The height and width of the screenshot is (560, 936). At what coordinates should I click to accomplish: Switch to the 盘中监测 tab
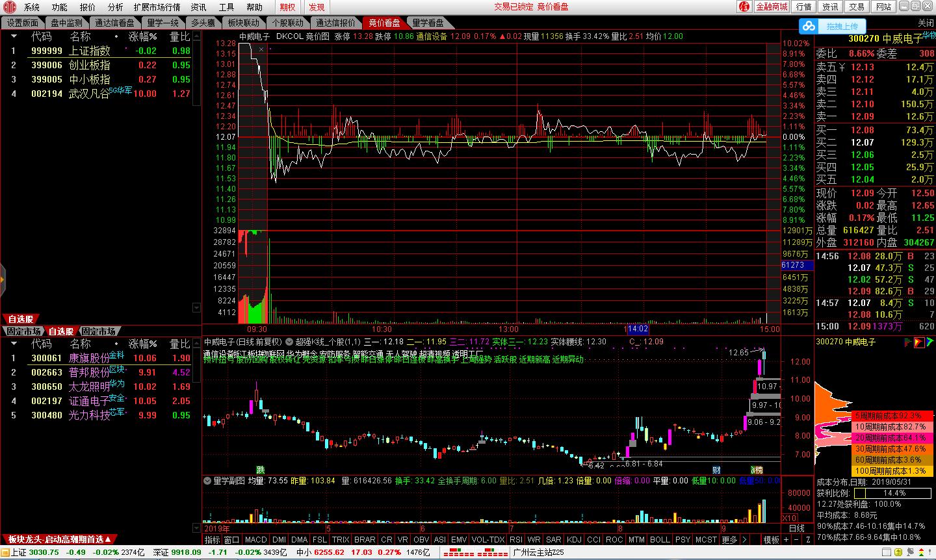[x=67, y=23]
